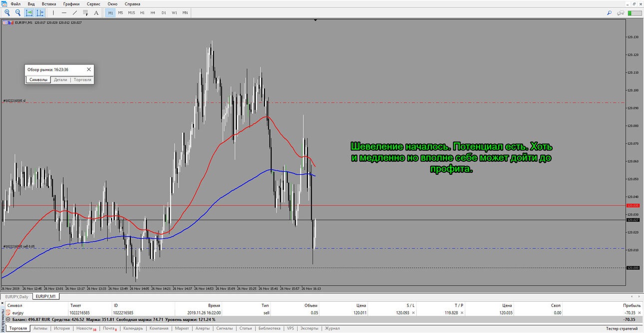The image size is (644, 333).
Task: Toggle chart shift from right border
Action: pos(40,12)
